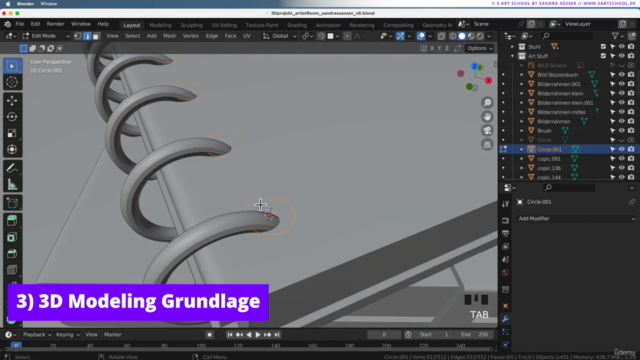Click the current frame field showing 0
The image size is (640, 360).
click(384, 335)
